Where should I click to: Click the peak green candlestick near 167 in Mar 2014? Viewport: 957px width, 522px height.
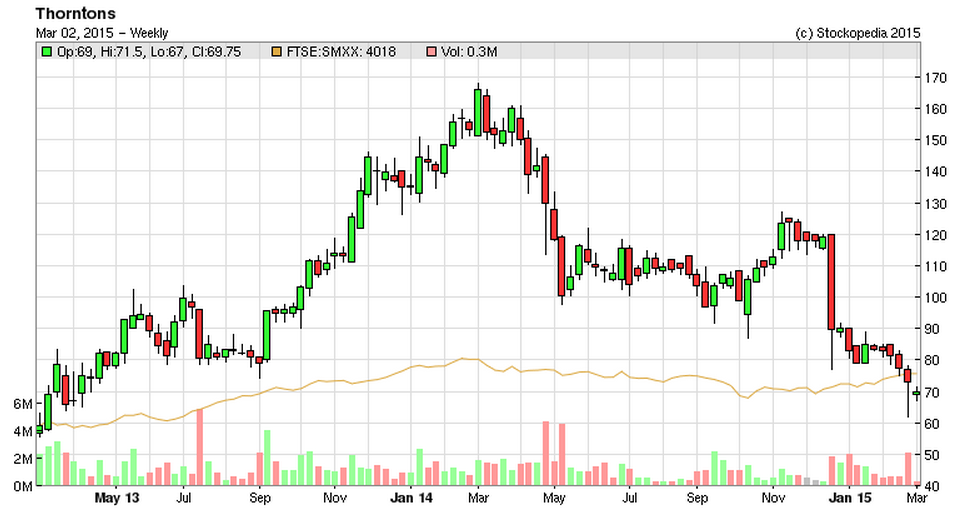click(x=478, y=112)
